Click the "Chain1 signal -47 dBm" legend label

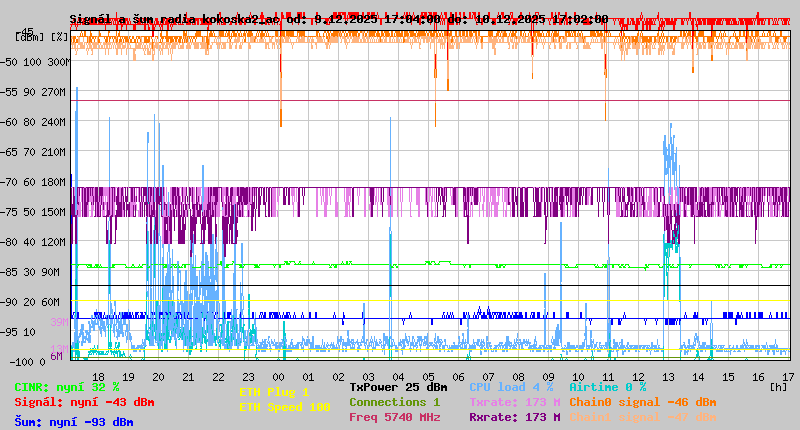pyautogui.click(x=643, y=417)
